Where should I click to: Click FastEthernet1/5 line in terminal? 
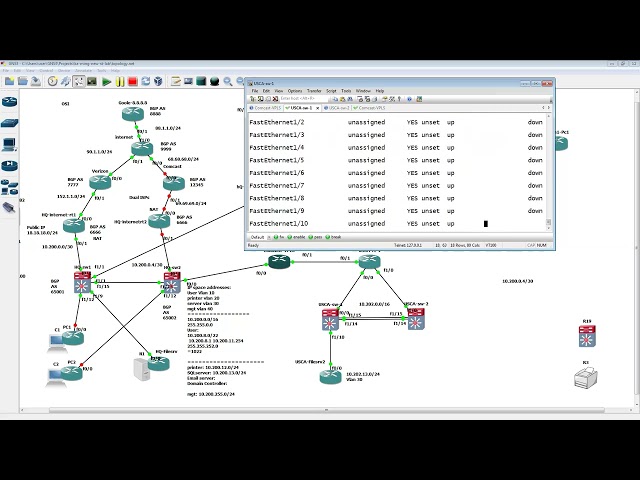click(396, 160)
